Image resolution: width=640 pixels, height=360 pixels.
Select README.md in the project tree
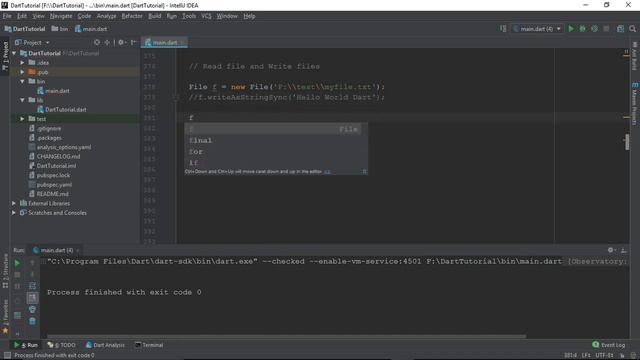(53, 194)
